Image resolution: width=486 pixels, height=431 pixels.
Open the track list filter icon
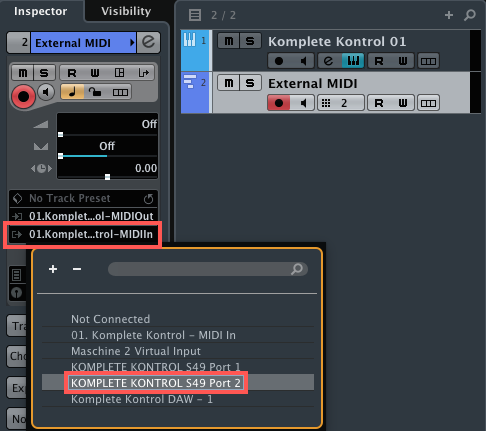(x=195, y=15)
